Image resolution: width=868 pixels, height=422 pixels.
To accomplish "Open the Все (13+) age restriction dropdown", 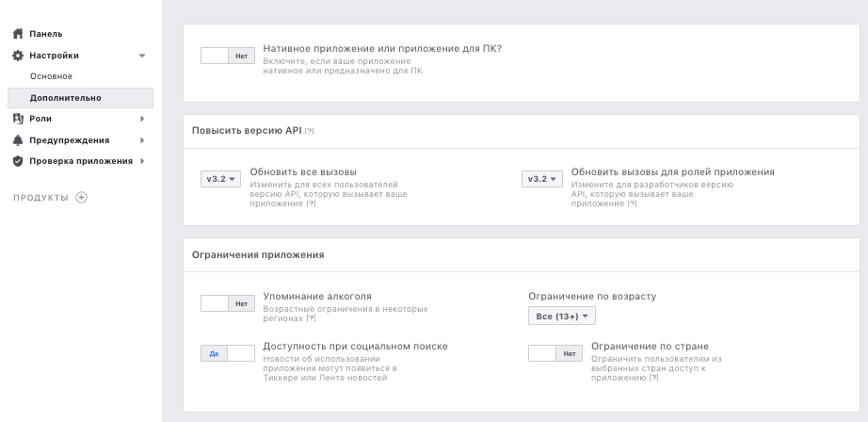I will click(x=562, y=316).
